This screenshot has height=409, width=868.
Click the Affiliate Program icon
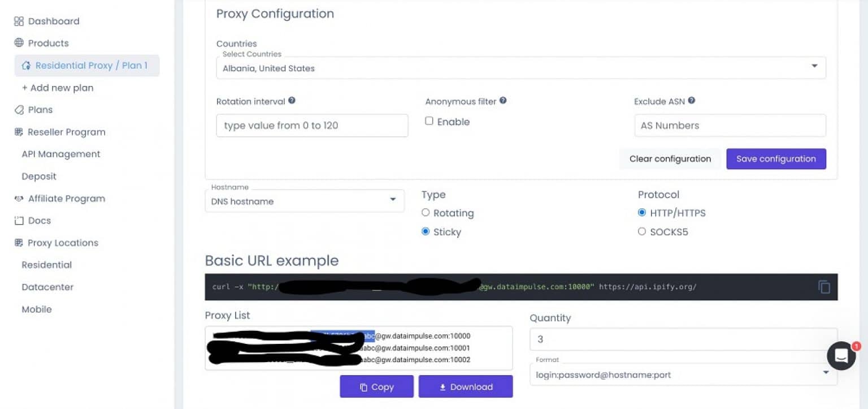click(x=19, y=199)
